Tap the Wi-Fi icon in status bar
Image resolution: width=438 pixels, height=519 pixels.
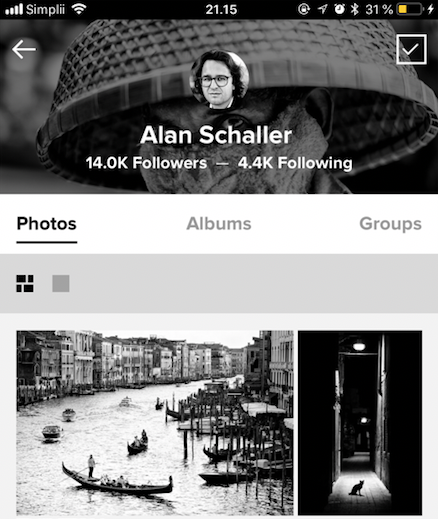pos(79,9)
